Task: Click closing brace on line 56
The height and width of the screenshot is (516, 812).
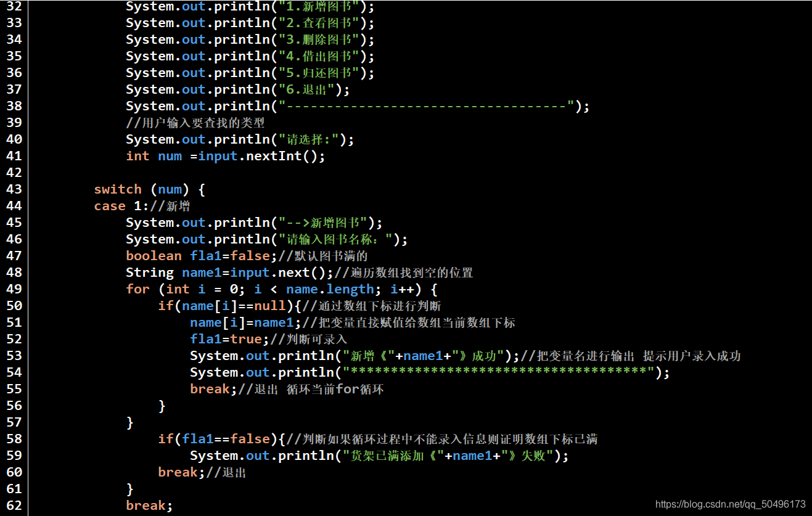Action: 162,406
